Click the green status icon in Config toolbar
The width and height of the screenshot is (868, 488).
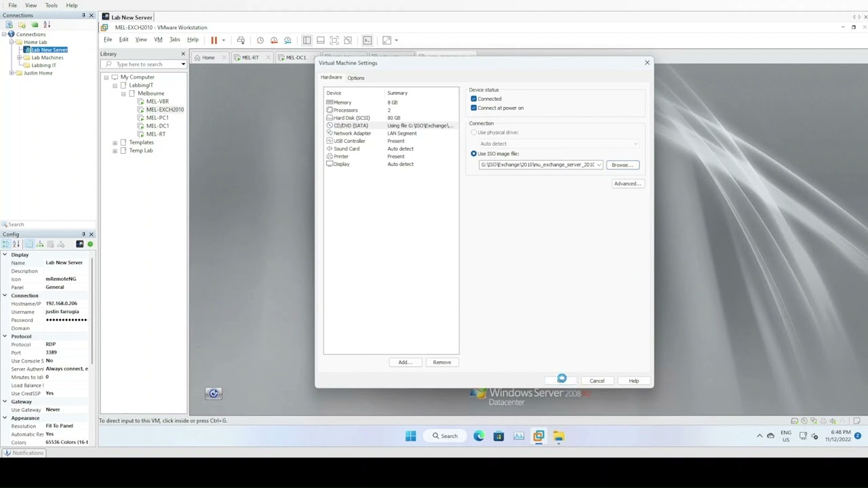90,244
